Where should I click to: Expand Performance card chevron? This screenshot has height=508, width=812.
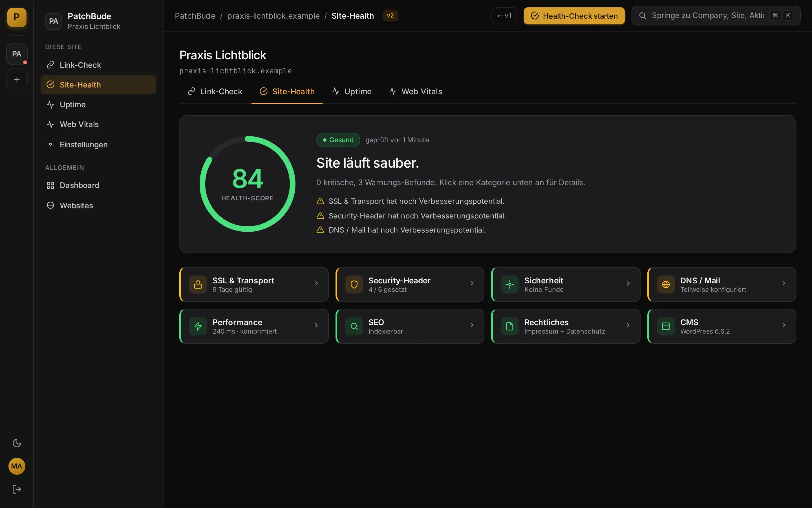[316, 325]
